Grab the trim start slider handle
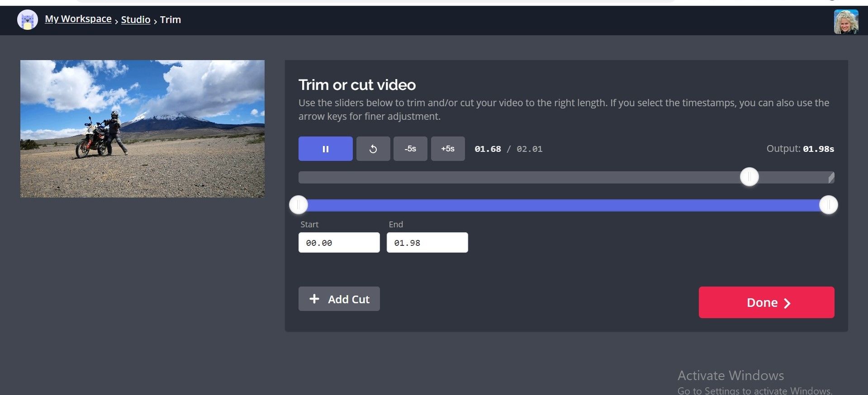 coord(299,205)
